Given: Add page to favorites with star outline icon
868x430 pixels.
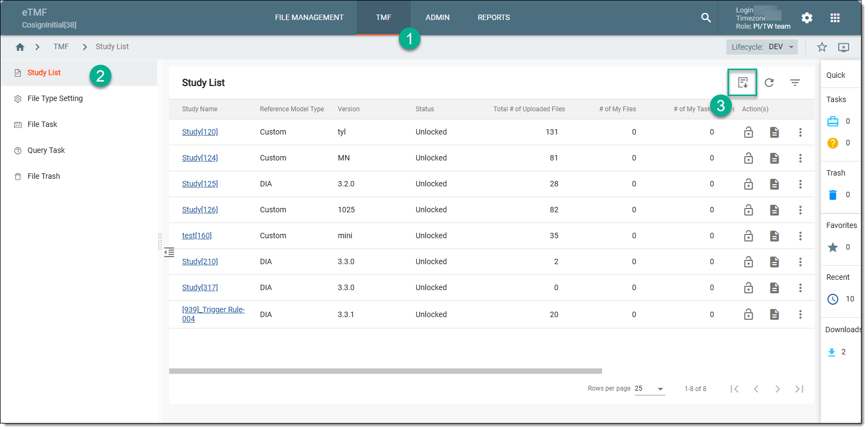Looking at the screenshot, I should [x=822, y=47].
